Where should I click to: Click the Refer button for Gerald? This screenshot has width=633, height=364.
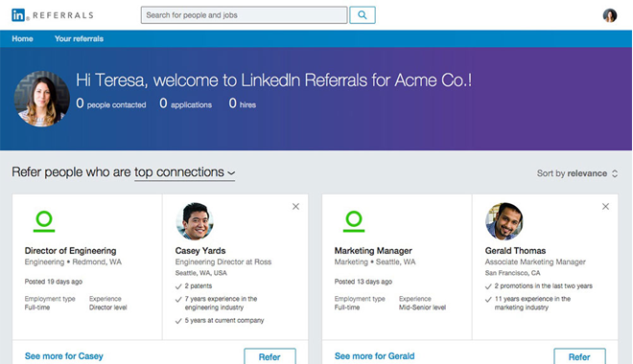[x=579, y=356]
